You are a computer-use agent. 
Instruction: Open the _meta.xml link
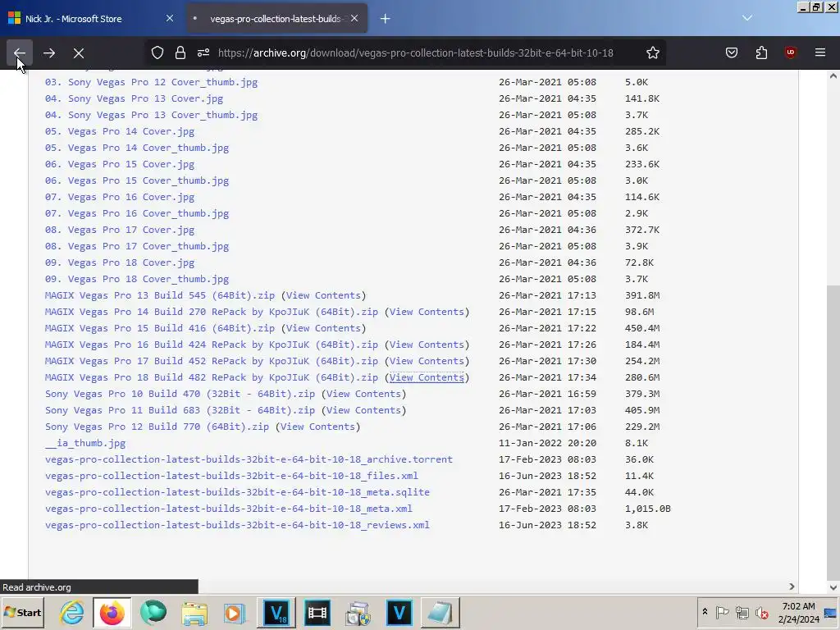(228, 509)
